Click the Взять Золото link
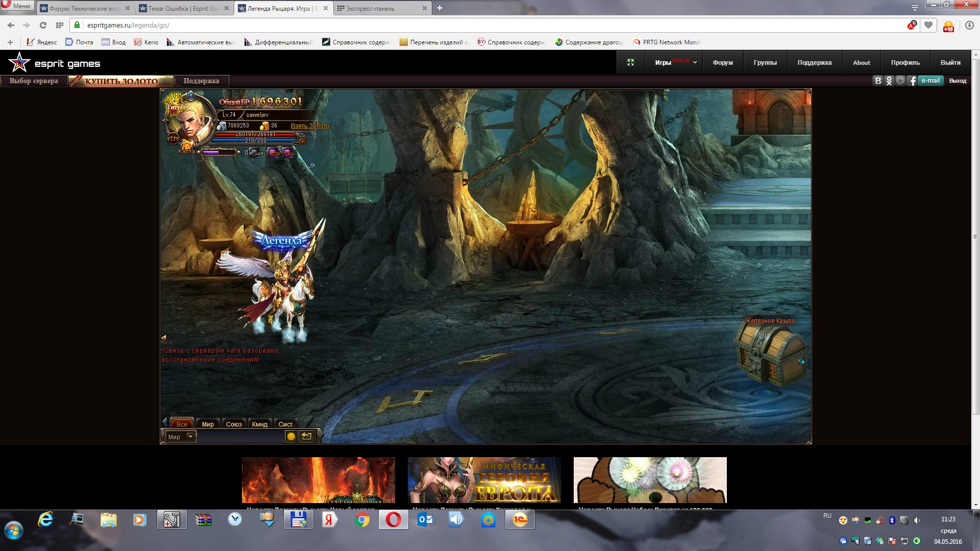Screen dimensions: 980x551 pos(309,126)
